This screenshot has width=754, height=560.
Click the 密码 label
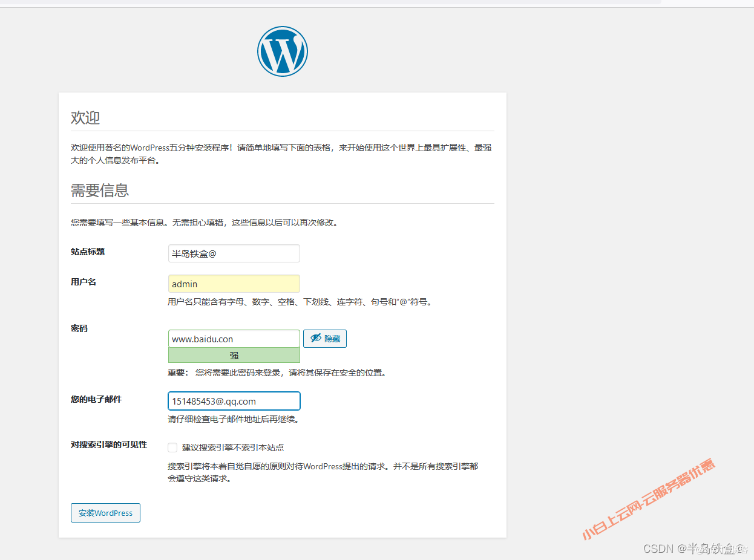pyautogui.click(x=79, y=328)
